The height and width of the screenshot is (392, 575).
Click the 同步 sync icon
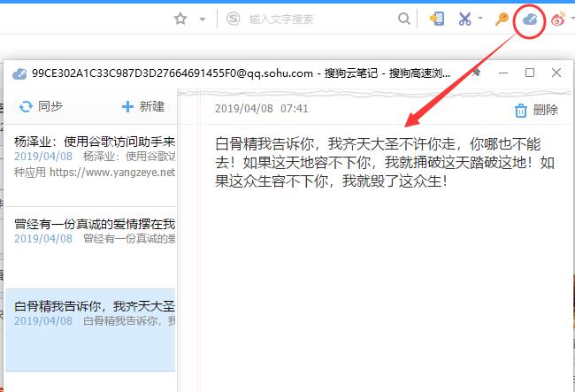[x=26, y=107]
